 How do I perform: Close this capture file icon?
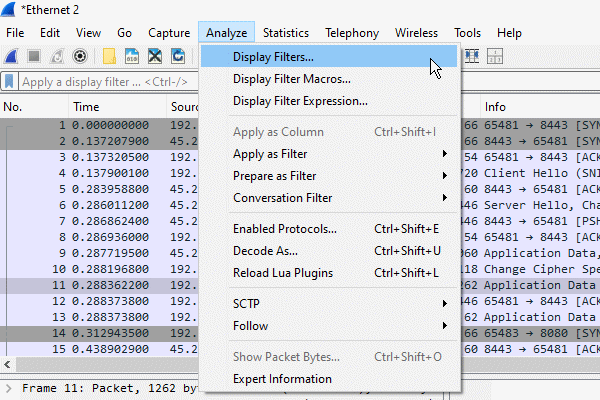click(x=155, y=57)
